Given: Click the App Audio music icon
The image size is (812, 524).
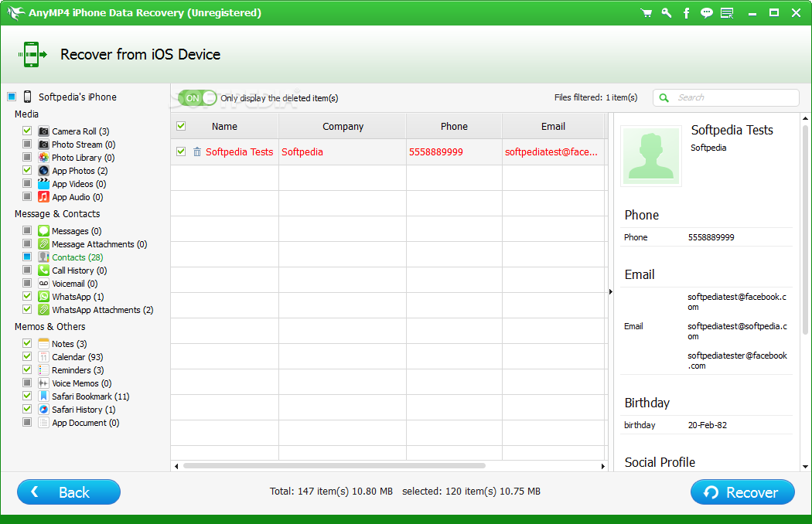Looking at the screenshot, I should pos(43,197).
